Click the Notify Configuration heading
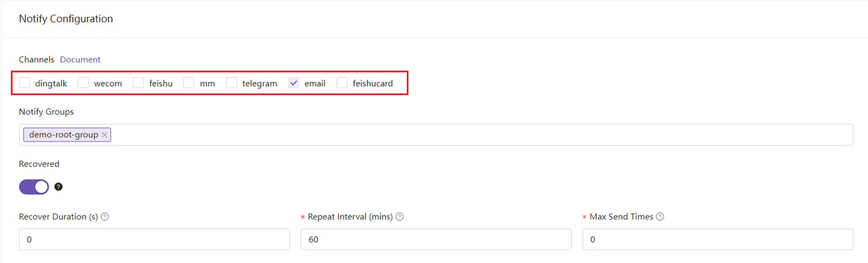This screenshot has width=868, height=263. click(x=66, y=19)
